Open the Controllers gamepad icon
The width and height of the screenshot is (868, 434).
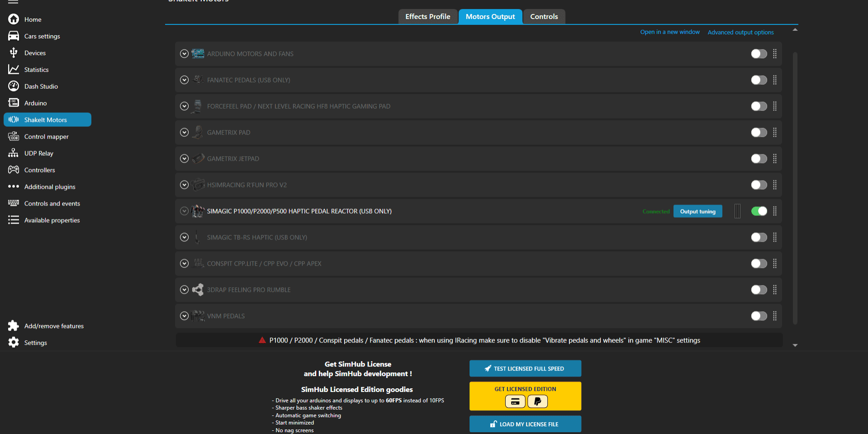tap(14, 170)
